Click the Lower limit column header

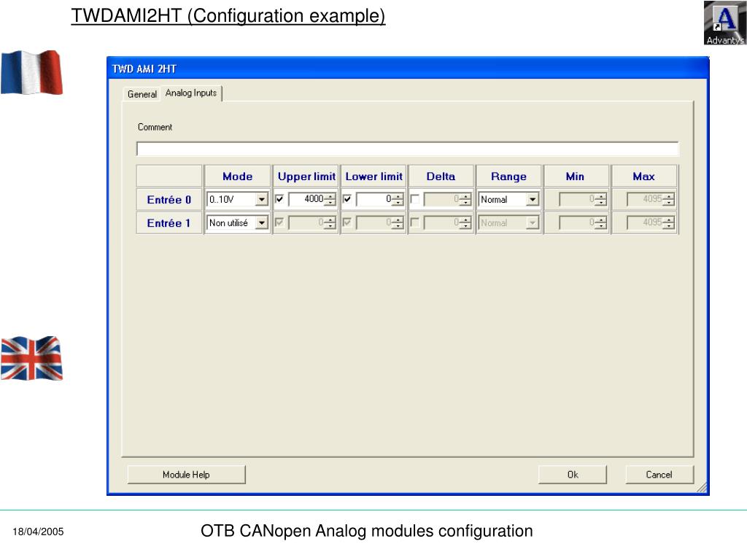[374, 176]
